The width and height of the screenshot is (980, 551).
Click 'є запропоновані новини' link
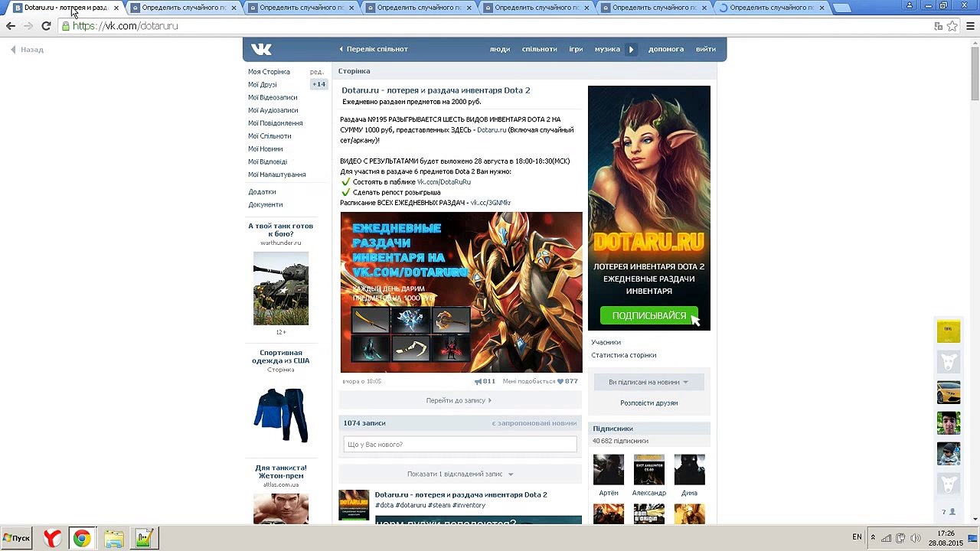(x=534, y=423)
